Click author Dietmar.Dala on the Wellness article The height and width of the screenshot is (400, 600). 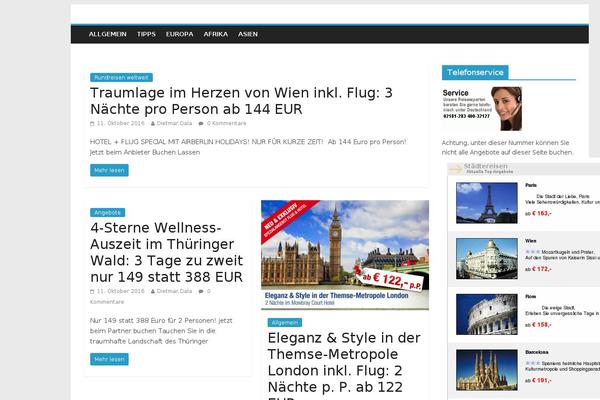click(x=174, y=291)
